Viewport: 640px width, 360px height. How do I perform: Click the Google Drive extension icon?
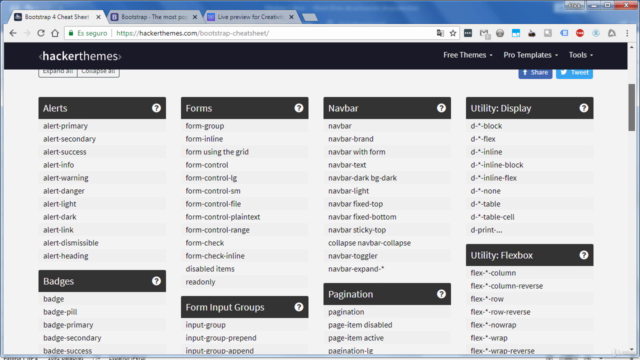click(x=611, y=33)
